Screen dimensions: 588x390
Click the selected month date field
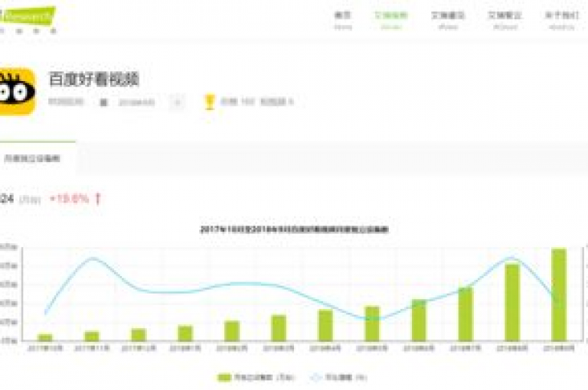coord(136,102)
